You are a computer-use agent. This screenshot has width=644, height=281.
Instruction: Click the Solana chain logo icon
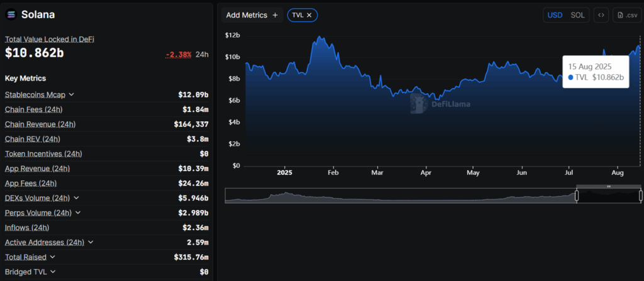tap(11, 14)
